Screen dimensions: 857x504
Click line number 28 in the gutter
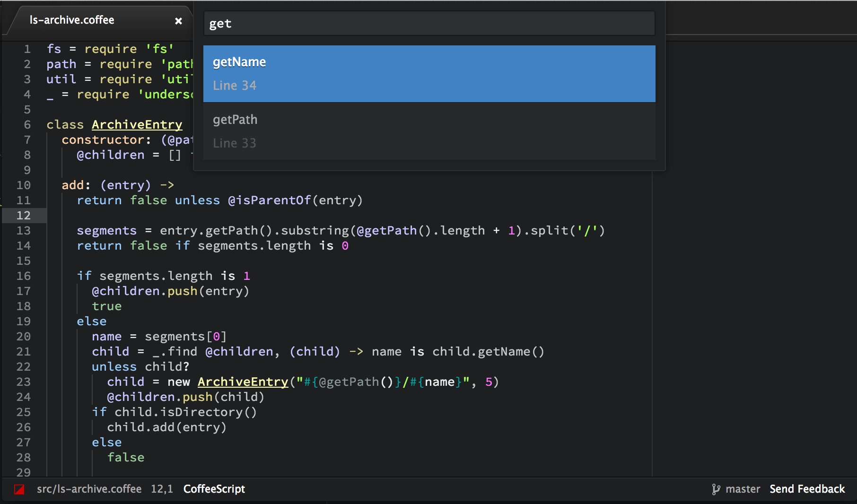pyautogui.click(x=24, y=458)
